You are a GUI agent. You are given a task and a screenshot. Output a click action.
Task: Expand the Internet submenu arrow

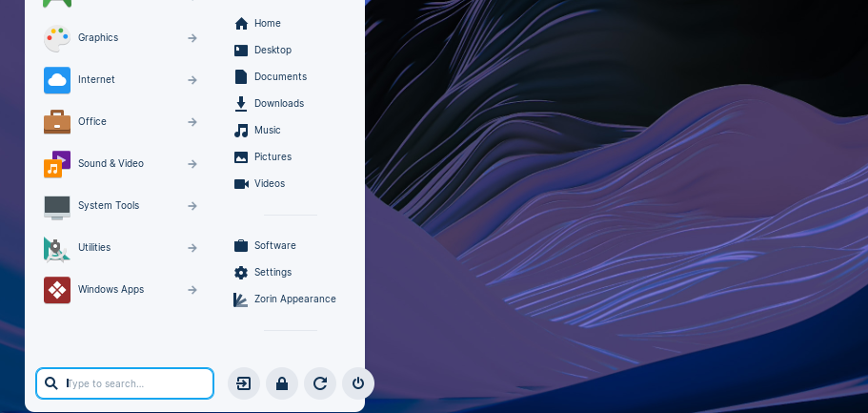(x=192, y=80)
